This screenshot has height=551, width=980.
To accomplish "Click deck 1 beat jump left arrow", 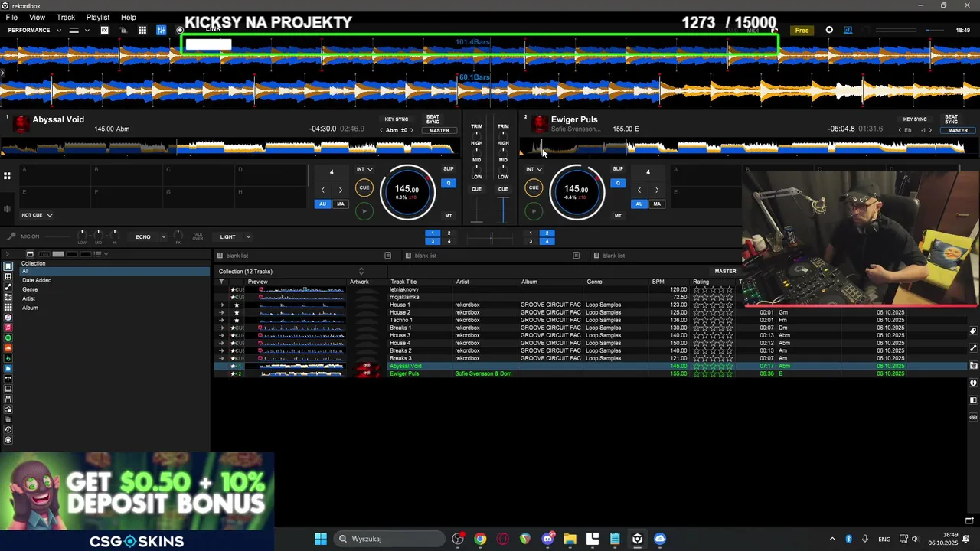I will click(x=322, y=190).
